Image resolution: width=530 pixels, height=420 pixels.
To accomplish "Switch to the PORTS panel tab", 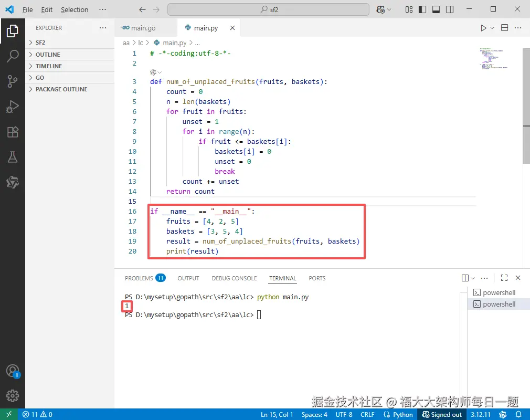I will (x=317, y=278).
